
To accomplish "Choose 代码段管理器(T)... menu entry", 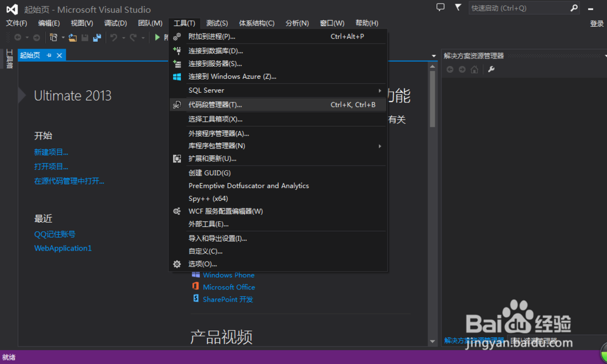I will [278, 105].
